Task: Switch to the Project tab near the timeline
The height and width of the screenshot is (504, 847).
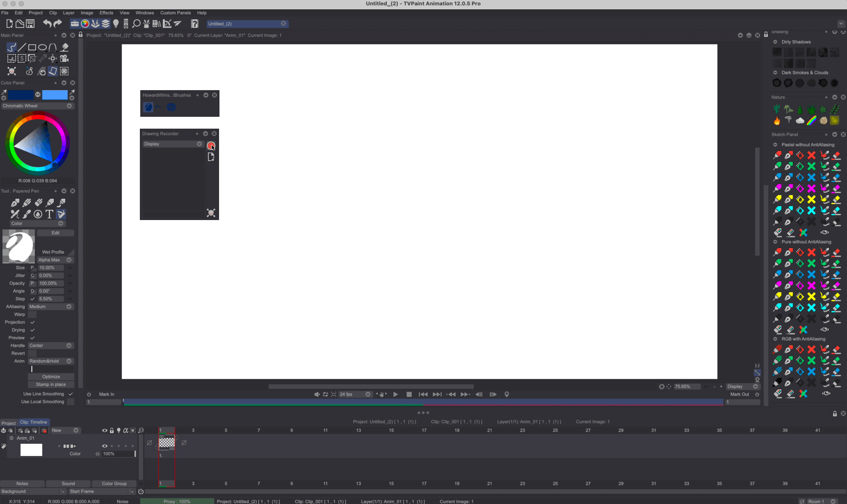Action: (x=9, y=423)
